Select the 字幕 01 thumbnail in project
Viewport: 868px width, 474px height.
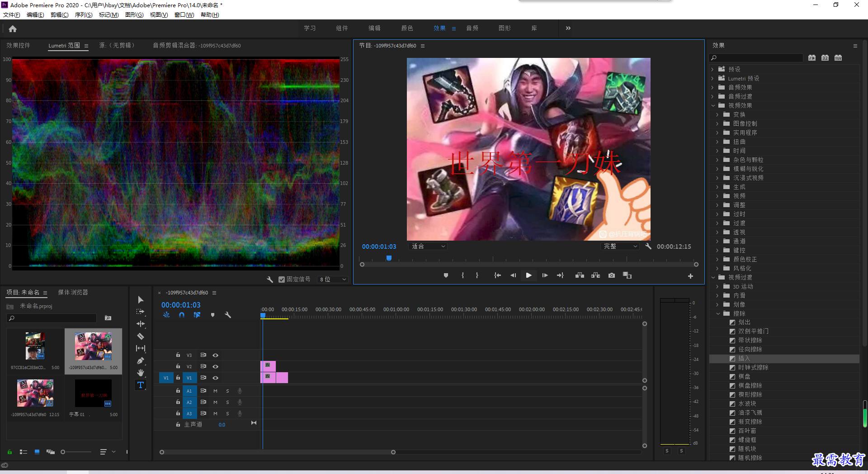click(x=93, y=393)
